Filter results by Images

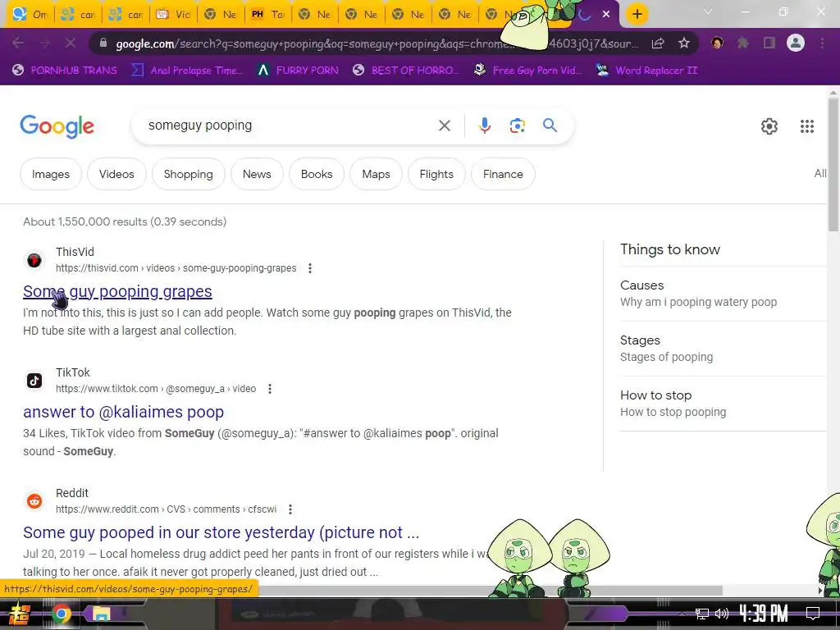coord(51,174)
